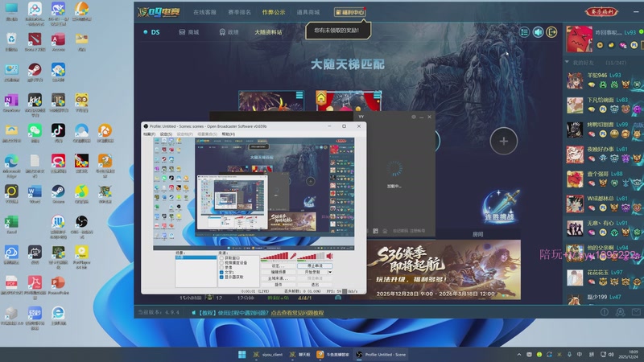Click the 赛季福利 badge

tap(601, 12)
